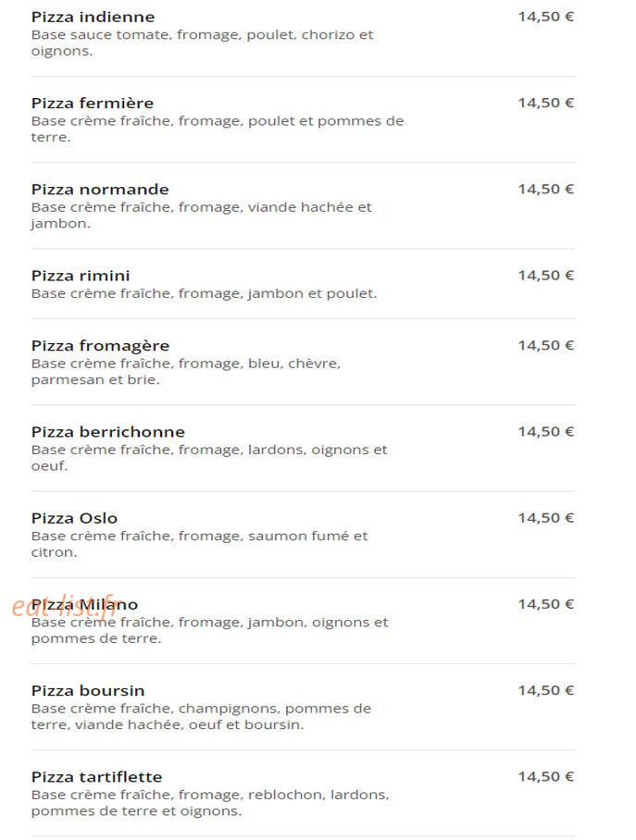Screen dimensions: 636x840
Task: Open the Pizza fermière entry
Action: coord(93,103)
